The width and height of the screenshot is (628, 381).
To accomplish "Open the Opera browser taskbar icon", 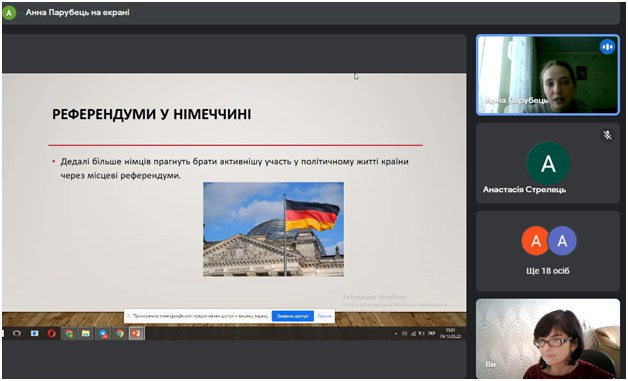I will click(52, 333).
